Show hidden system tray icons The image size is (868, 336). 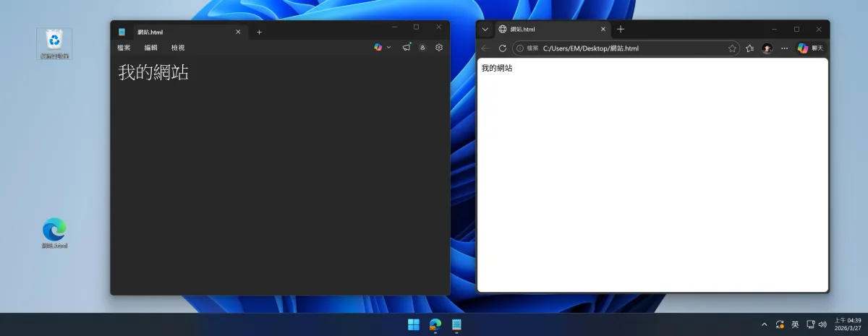[x=764, y=324]
